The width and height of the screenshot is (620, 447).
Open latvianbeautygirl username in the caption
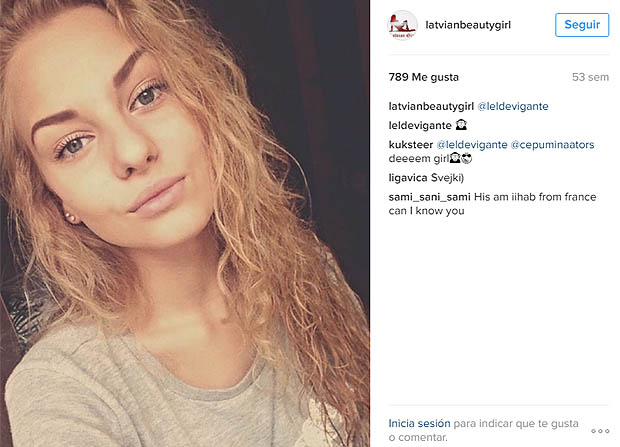(x=431, y=106)
